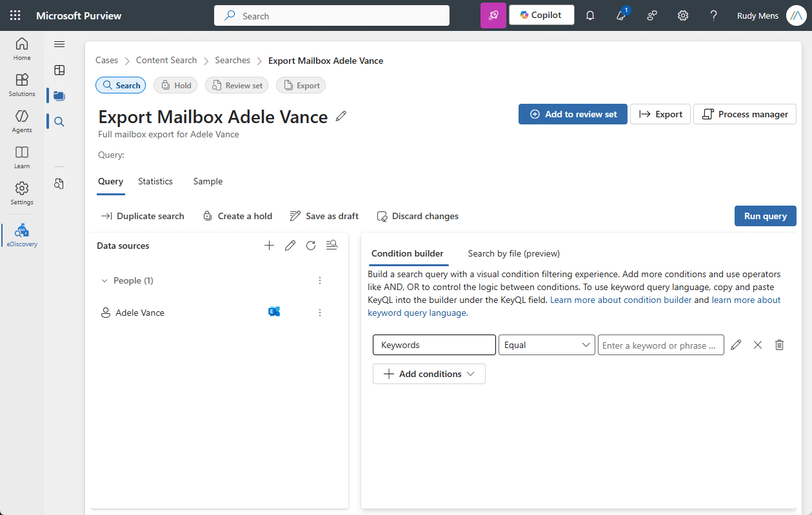This screenshot has width=812, height=515.
Task: Add a new data source with plus icon
Action: tap(269, 246)
